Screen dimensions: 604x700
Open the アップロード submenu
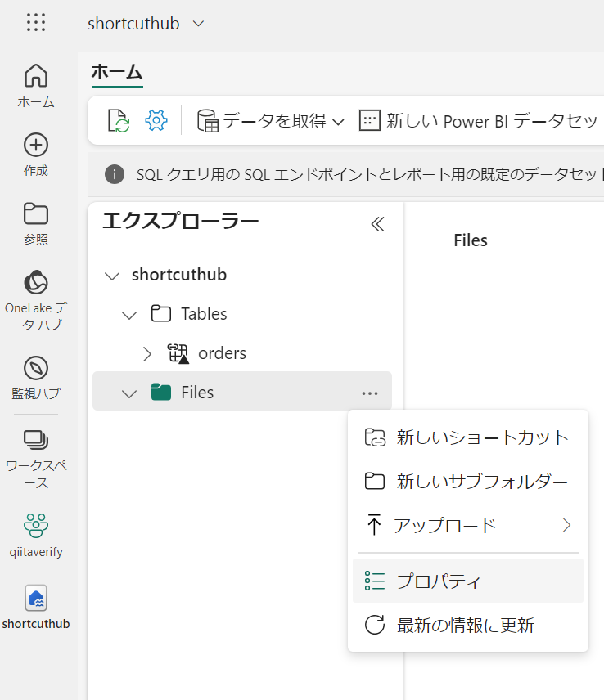point(468,525)
